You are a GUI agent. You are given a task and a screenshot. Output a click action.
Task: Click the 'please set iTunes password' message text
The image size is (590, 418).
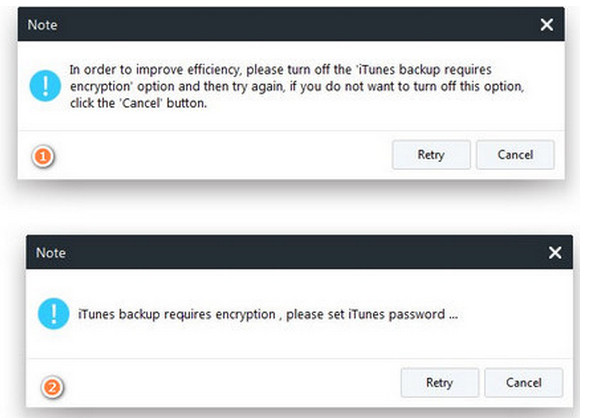(x=365, y=315)
